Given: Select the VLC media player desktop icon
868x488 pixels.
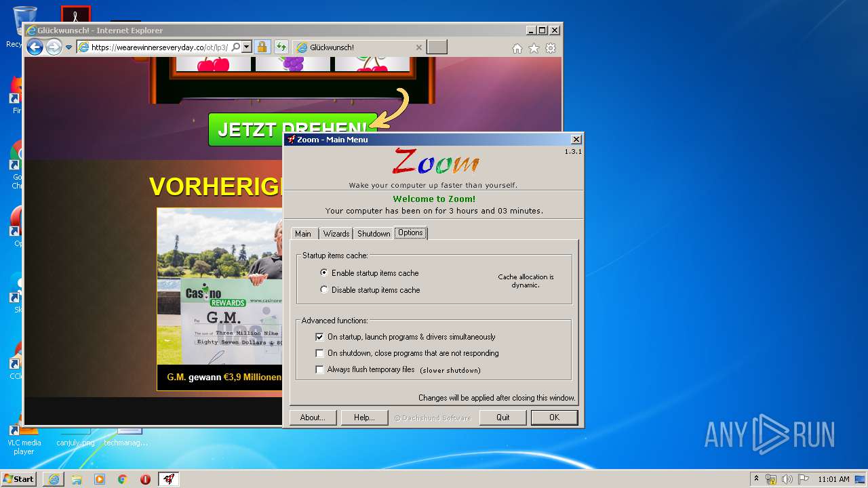Looking at the screenshot, I should 24,441.
